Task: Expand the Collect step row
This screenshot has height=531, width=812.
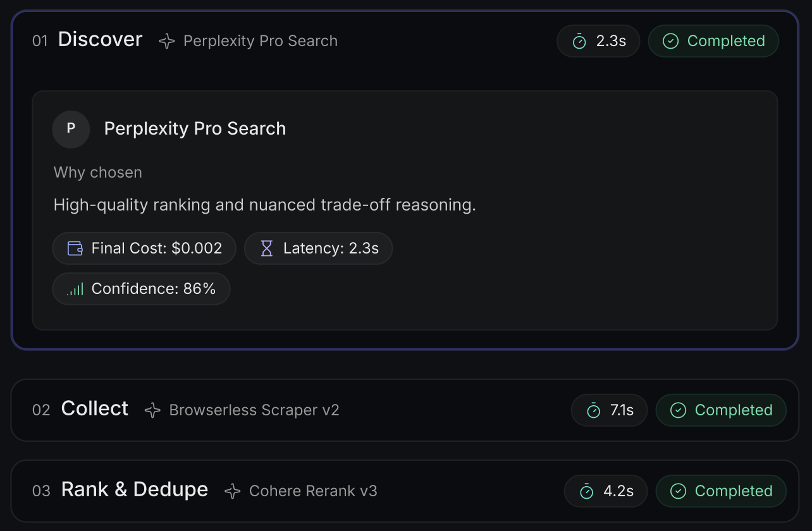Action: 405,410
